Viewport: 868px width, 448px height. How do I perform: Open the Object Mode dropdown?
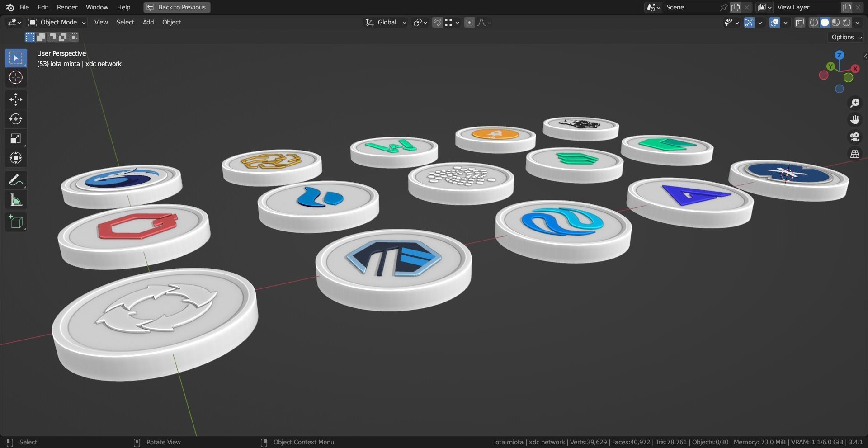coord(57,22)
